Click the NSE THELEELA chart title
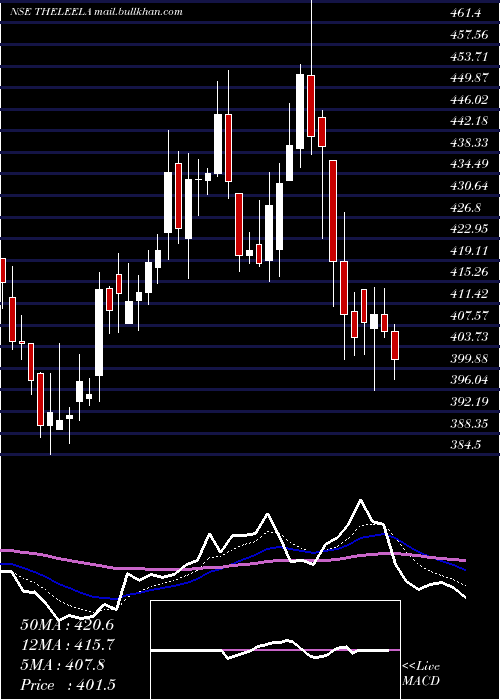Image resolution: width=500 pixels, height=700 pixels. 96,12
